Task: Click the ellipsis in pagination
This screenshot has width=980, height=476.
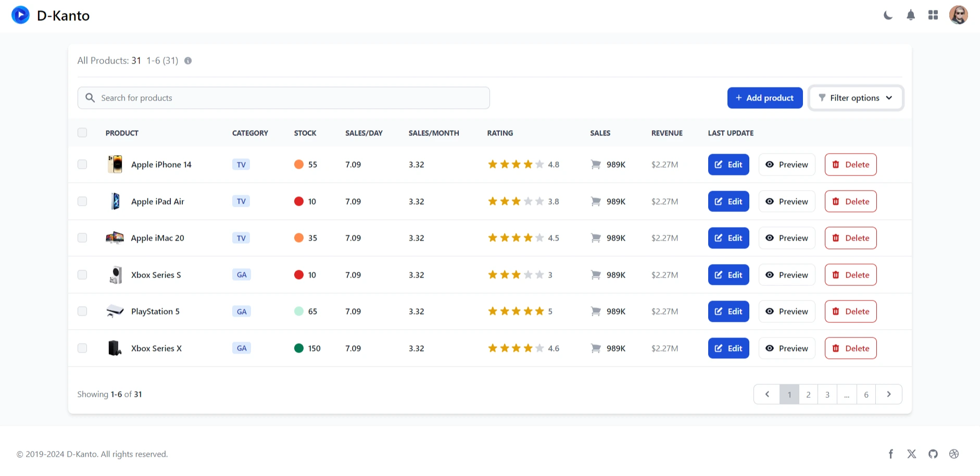Action: tap(847, 394)
